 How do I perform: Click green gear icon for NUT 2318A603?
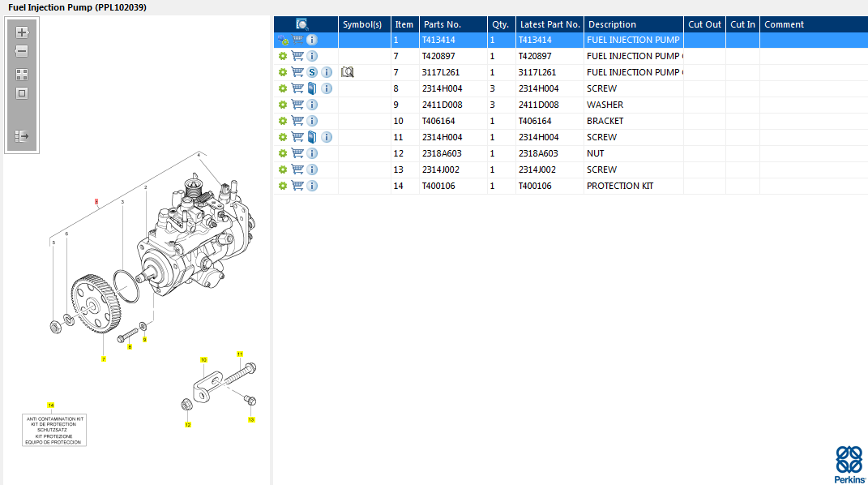coord(283,153)
